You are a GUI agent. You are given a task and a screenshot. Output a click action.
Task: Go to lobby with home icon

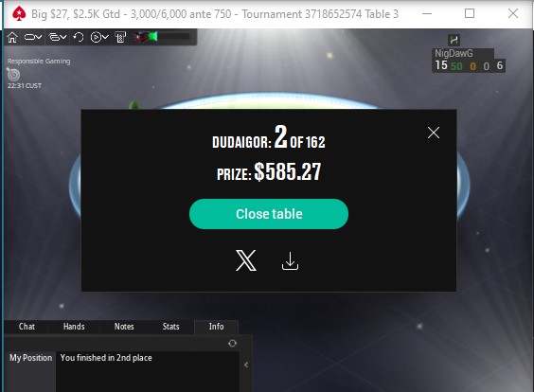pos(12,37)
